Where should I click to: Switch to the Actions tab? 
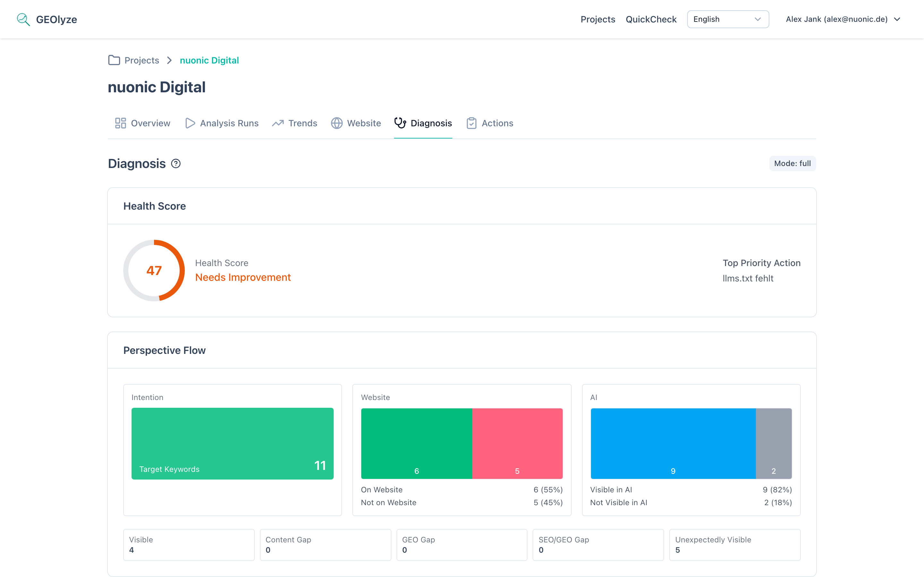498,123
